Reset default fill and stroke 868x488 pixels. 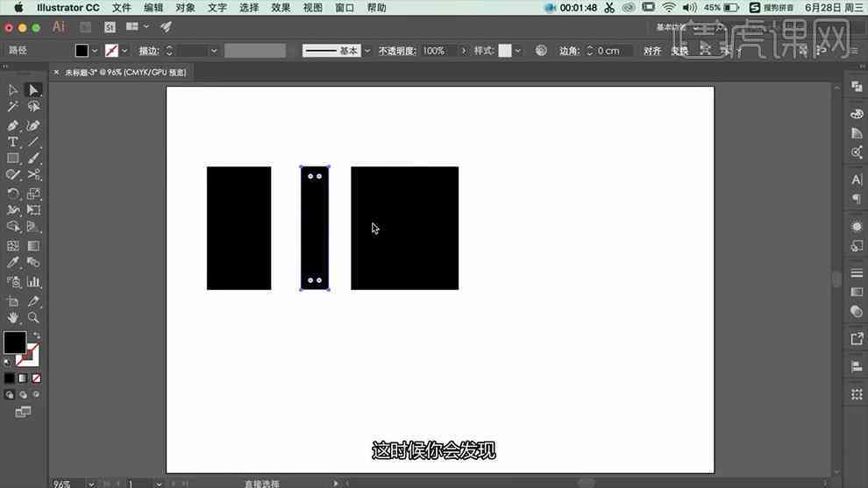pos(7,363)
